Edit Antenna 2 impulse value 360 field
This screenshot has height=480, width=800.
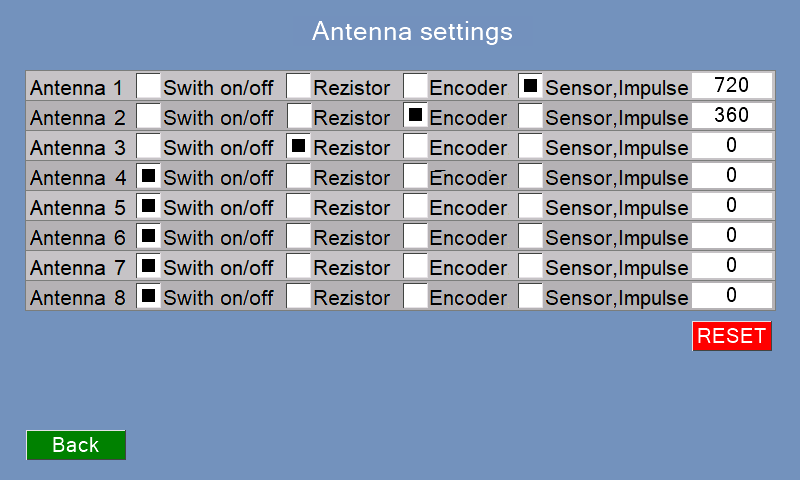point(732,116)
